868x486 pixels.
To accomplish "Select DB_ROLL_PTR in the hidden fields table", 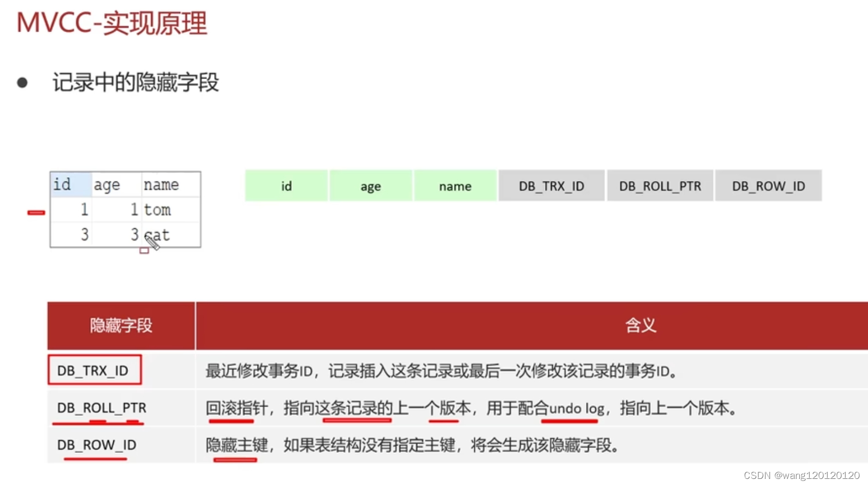I will click(102, 408).
